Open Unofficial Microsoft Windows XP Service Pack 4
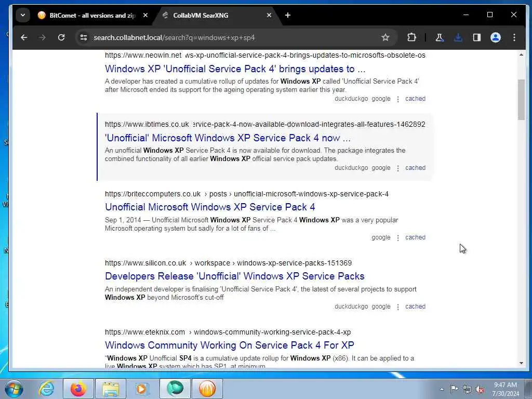Image resolution: width=532 pixels, height=399 pixels. coord(210,207)
